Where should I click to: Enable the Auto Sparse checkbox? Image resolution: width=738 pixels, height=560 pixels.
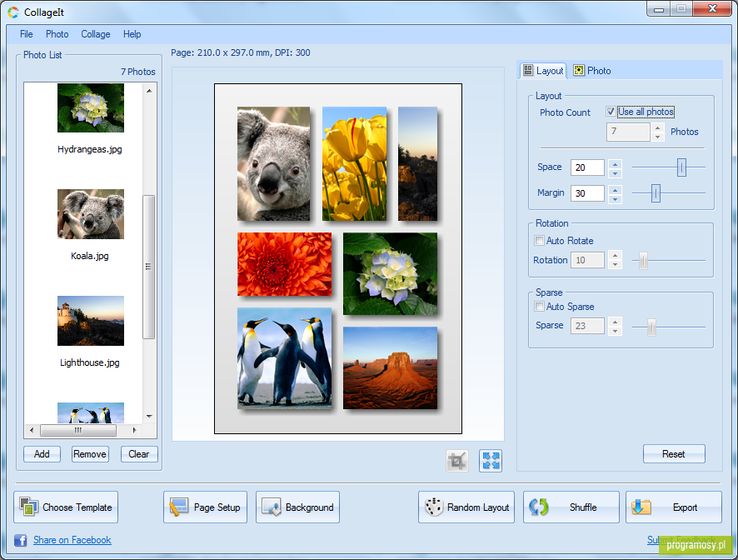[540, 307]
